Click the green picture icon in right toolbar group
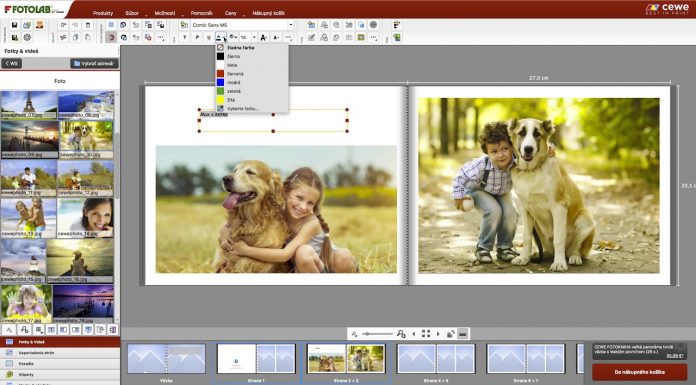Screen dimensions: 696x385 coord(361,38)
